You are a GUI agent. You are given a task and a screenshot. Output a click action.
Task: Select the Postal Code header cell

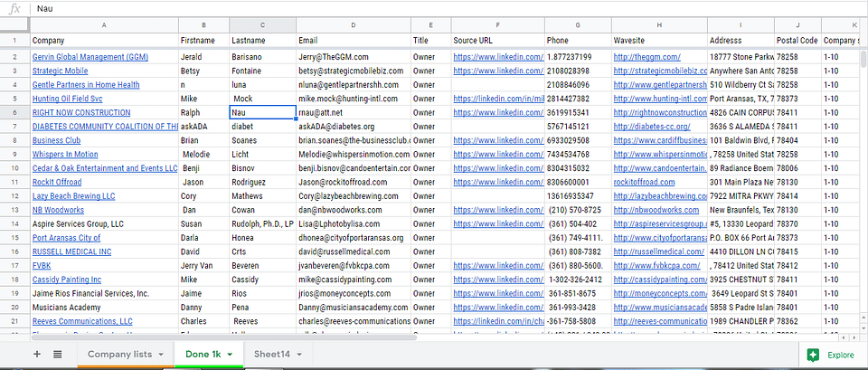797,41
